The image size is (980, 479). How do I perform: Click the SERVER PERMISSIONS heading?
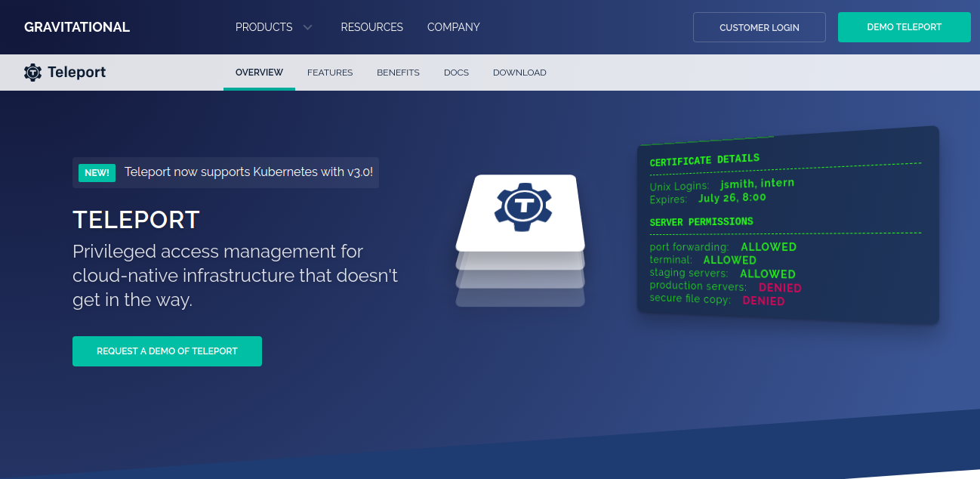point(701,222)
